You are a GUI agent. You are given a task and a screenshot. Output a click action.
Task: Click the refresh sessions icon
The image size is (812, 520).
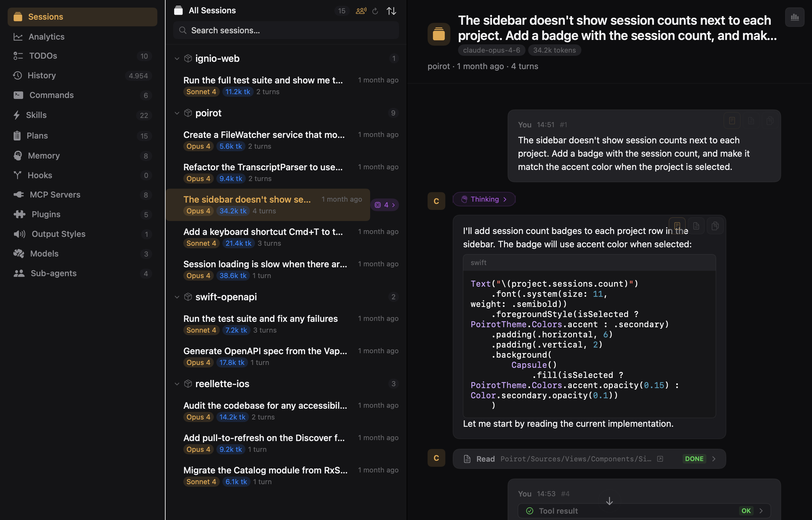click(x=375, y=11)
